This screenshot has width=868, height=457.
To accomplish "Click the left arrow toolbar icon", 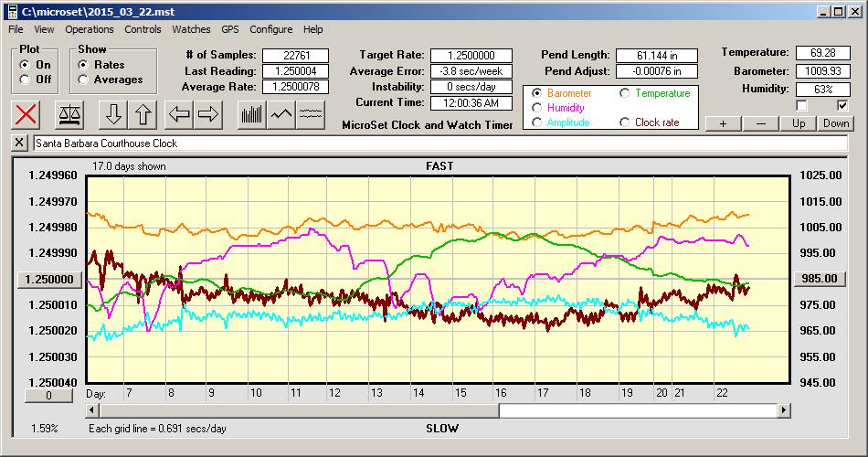I will 179,114.
